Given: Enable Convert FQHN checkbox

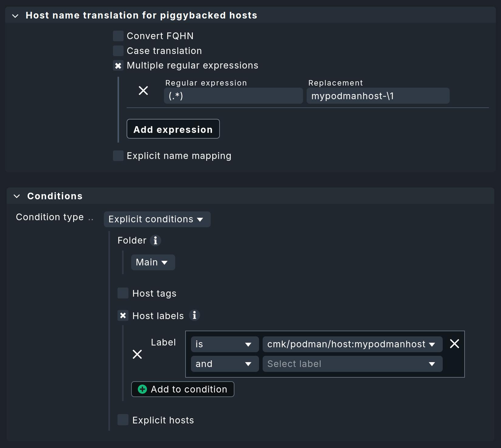Looking at the screenshot, I should (x=118, y=36).
